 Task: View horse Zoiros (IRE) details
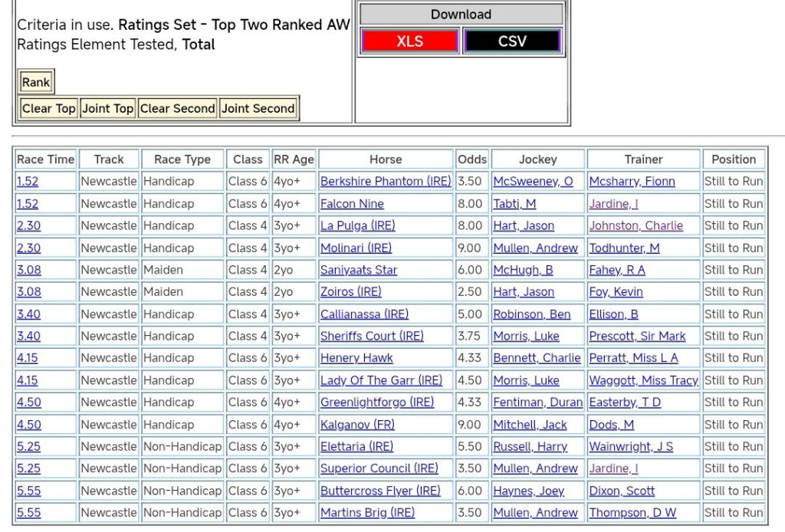350,292
